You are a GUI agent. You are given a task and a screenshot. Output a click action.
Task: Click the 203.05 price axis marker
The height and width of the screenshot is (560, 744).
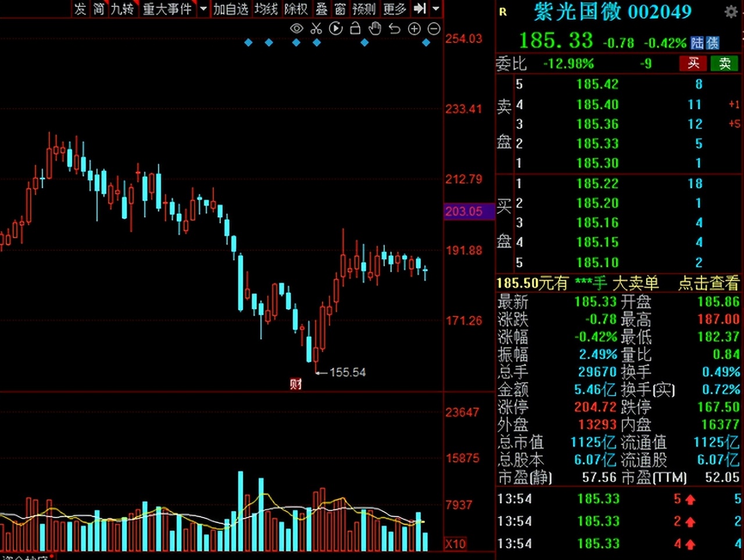[x=468, y=211]
